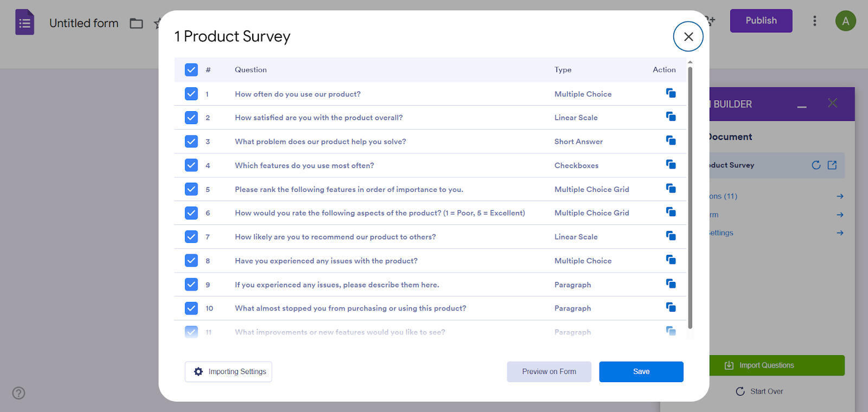Uncheck question 6 checkbox
The height and width of the screenshot is (412, 868).
pos(192,213)
